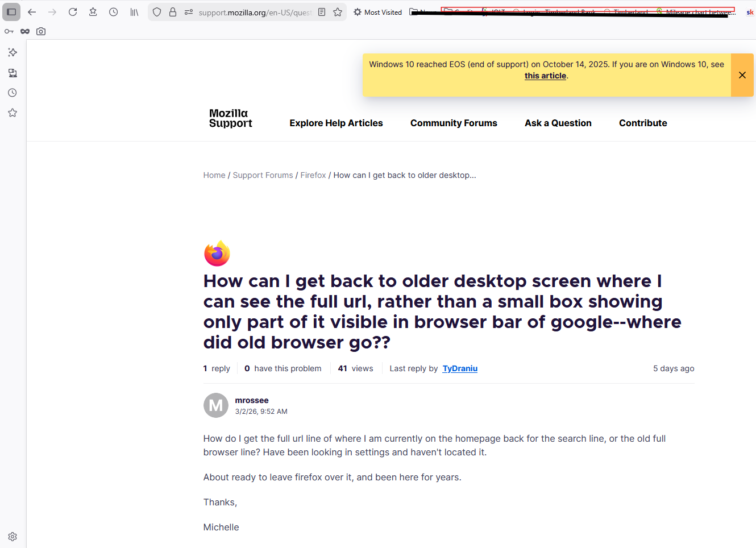The height and width of the screenshot is (548, 756).
Task: Click mrossee's avatar image
Action: (216, 405)
